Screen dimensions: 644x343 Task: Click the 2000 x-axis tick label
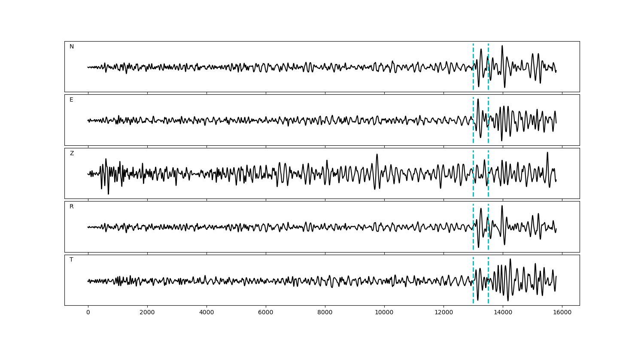click(x=147, y=313)
